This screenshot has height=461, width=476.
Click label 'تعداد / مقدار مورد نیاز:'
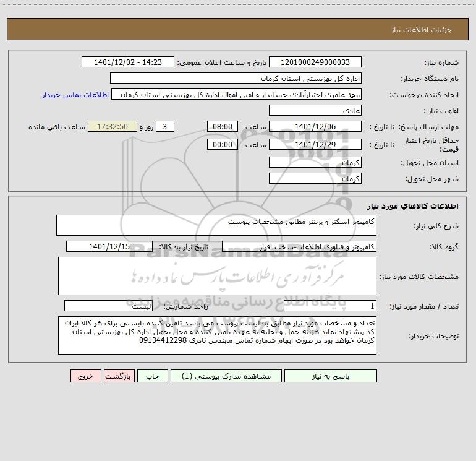[424, 306]
